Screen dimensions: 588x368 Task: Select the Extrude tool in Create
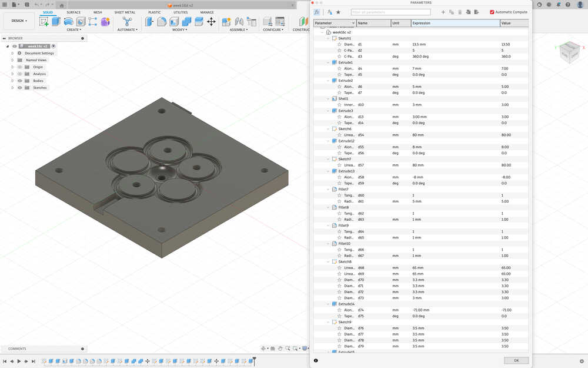point(56,21)
